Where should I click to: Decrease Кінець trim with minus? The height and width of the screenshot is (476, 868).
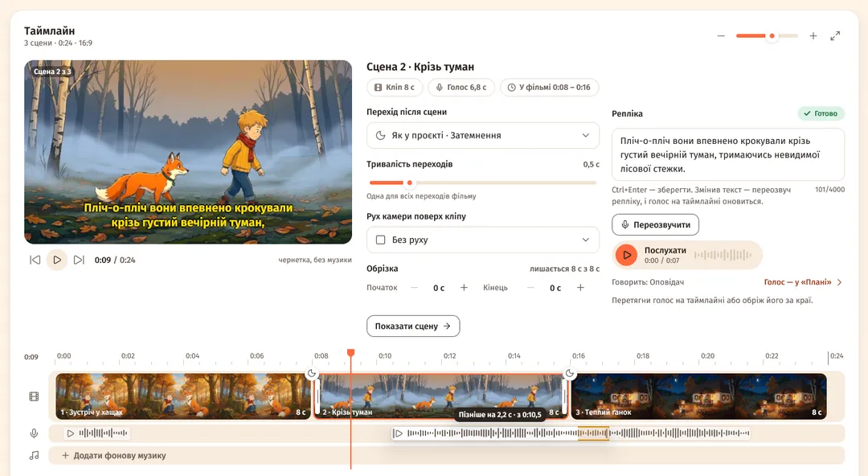pyautogui.click(x=530, y=288)
